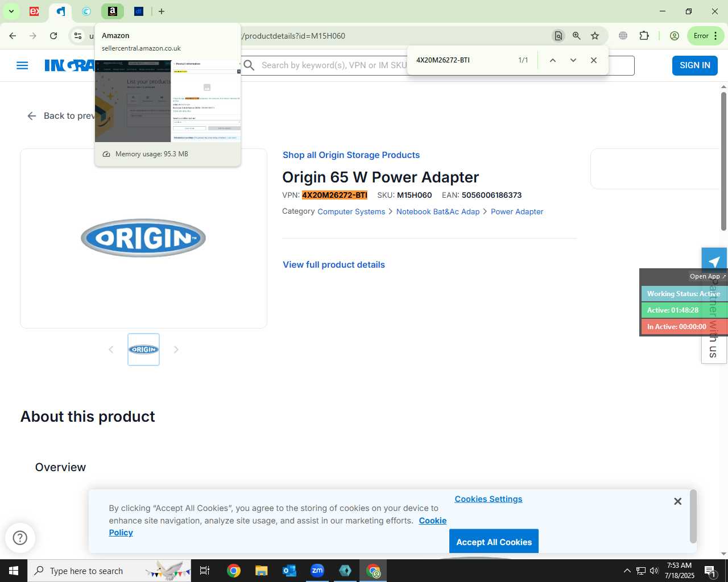View site information icon in address bar
Viewport: 728px width, 582px height.
pos(78,36)
